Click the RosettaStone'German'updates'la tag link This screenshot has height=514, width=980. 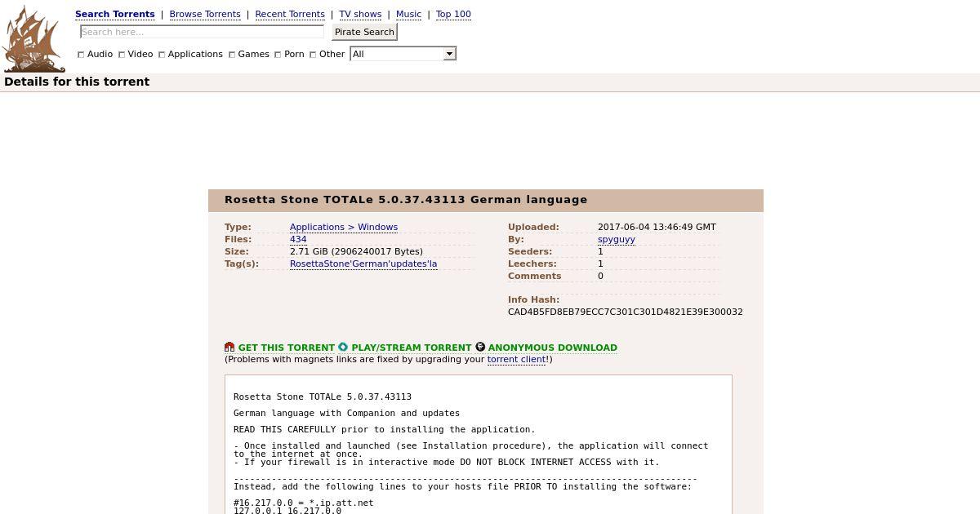point(363,264)
